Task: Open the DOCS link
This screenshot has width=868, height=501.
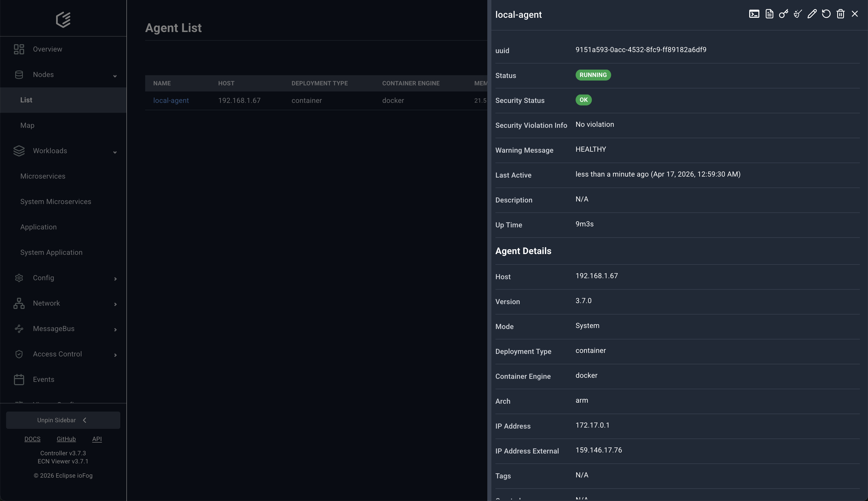Action: (33, 439)
